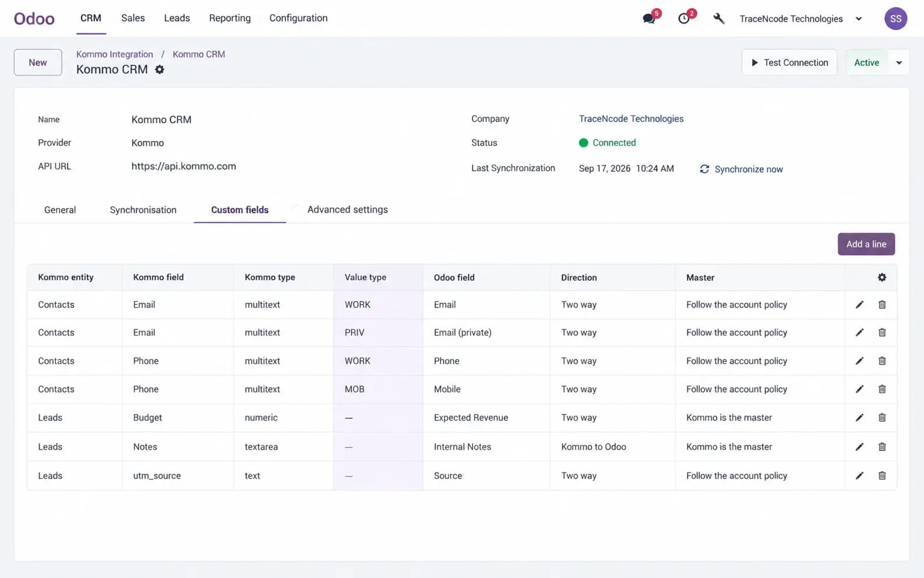This screenshot has width=924, height=578.
Task: Edit the Budget mapping row
Action: [x=859, y=418]
